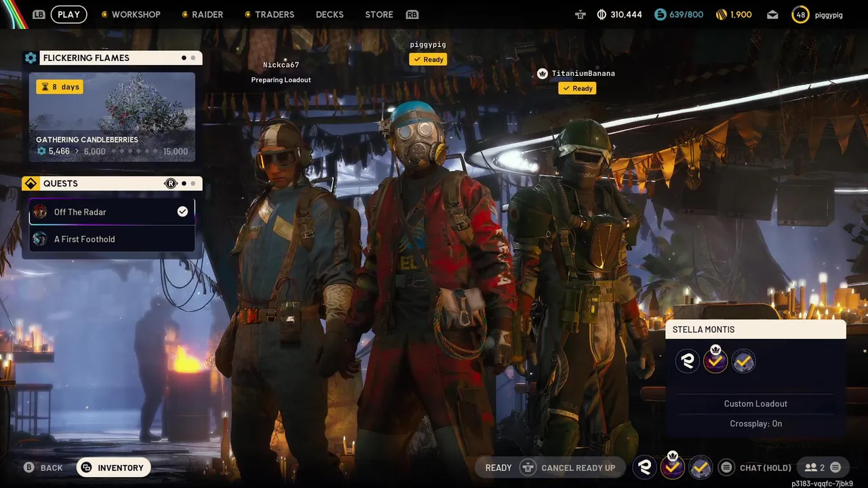Open the level 48 player badge

pyautogui.click(x=800, y=14)
